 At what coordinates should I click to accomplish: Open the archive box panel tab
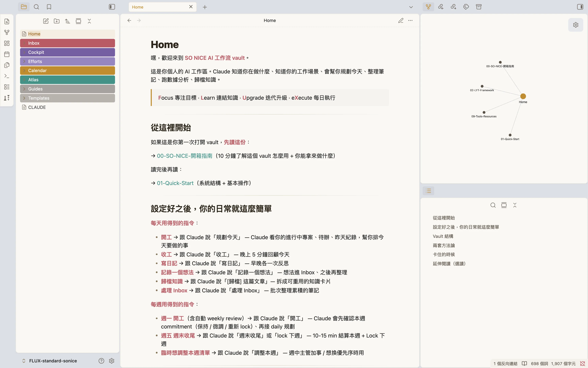click(x=479, y=7)
